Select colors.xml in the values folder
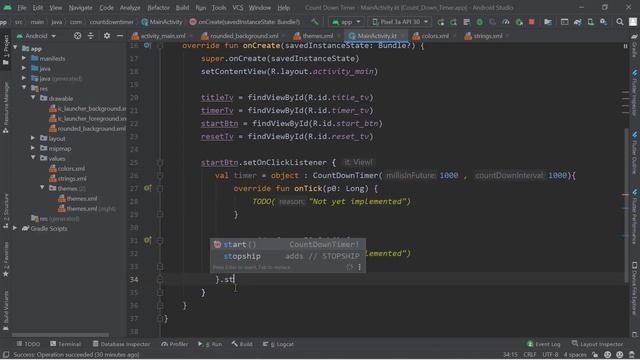Screen dimensions: 640x360 (x=67, y=169)
